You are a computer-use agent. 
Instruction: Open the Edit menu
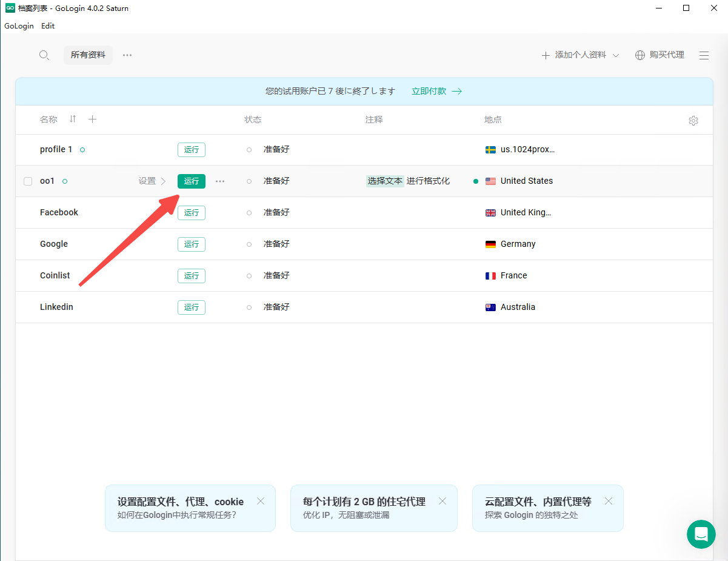tap(48, 26)
